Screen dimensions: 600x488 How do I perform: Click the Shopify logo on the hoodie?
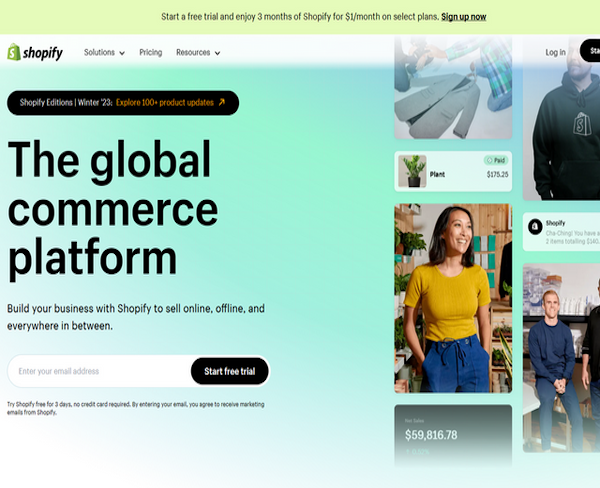click(x=582, y=124)
